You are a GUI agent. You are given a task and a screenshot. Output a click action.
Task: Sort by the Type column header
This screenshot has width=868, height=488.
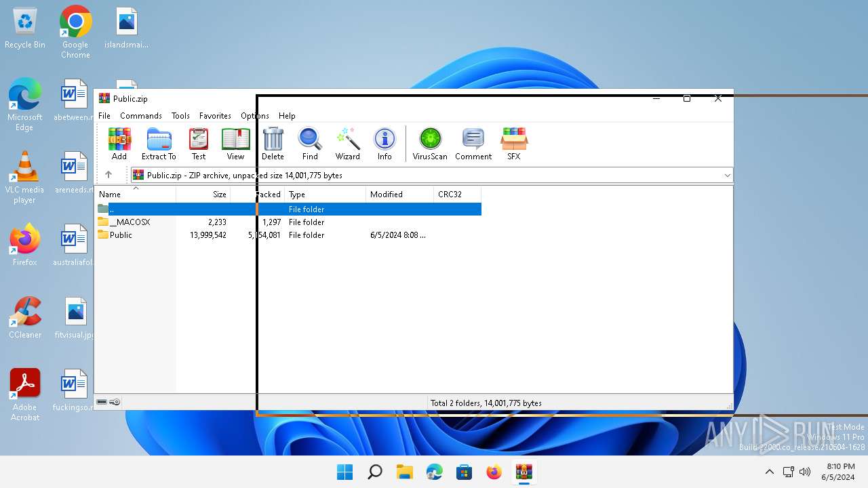(325, 195)
